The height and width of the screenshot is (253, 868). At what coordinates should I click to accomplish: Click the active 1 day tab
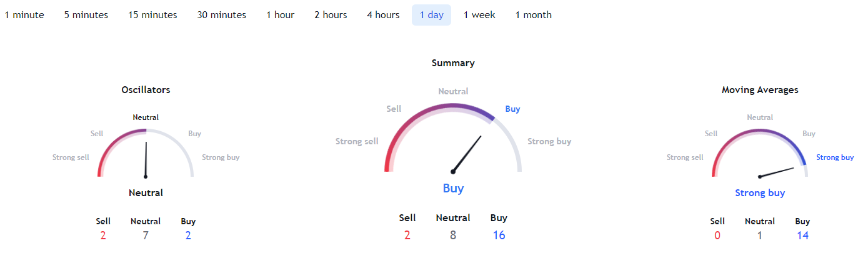point(431,15)
